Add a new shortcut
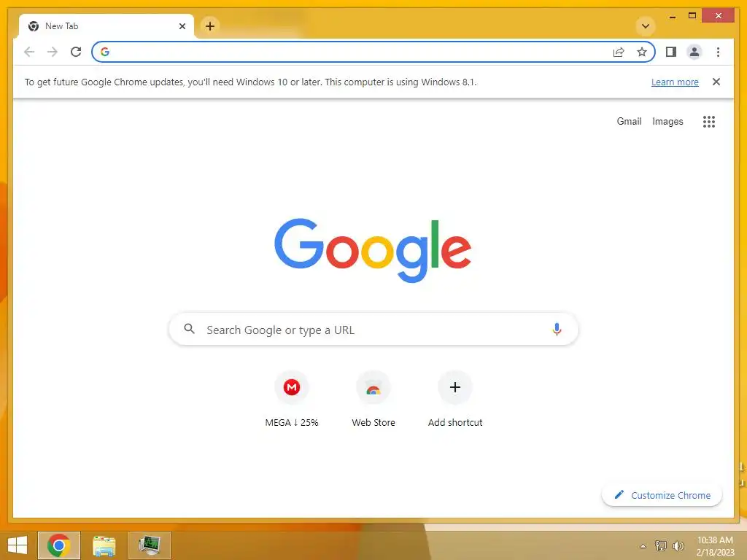 point(455,399)
